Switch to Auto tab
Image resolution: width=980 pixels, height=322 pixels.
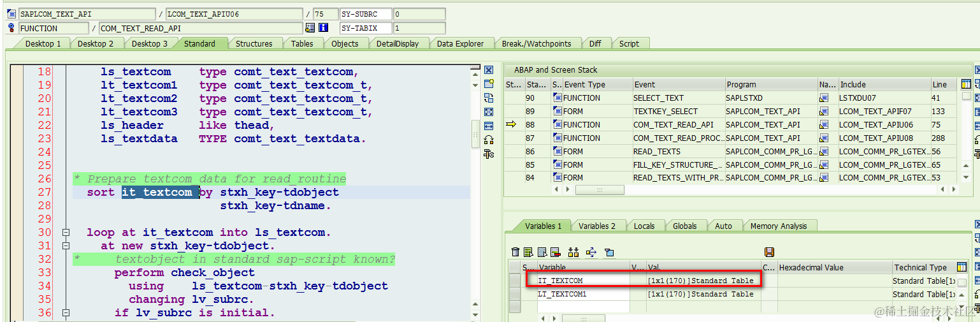point(723,226)
